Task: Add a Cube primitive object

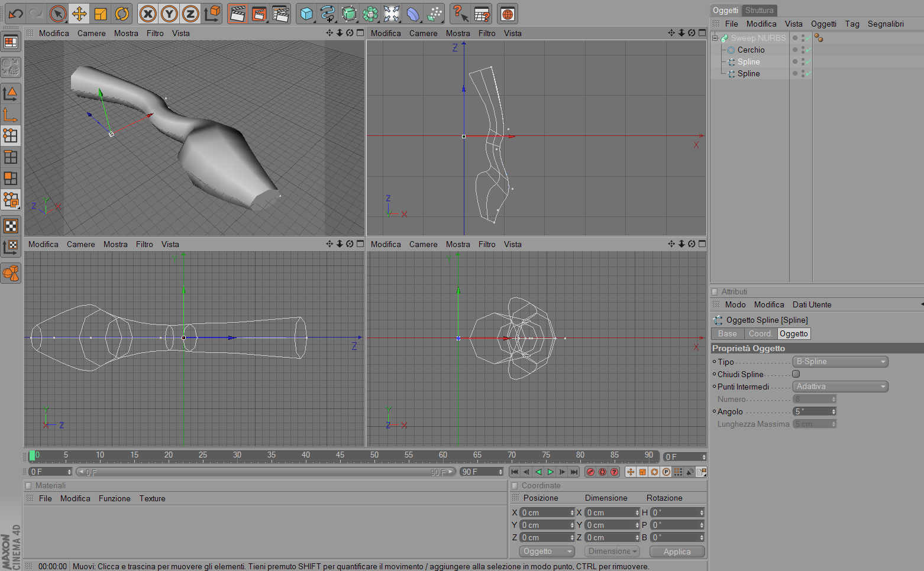Action: coord(306,14)
